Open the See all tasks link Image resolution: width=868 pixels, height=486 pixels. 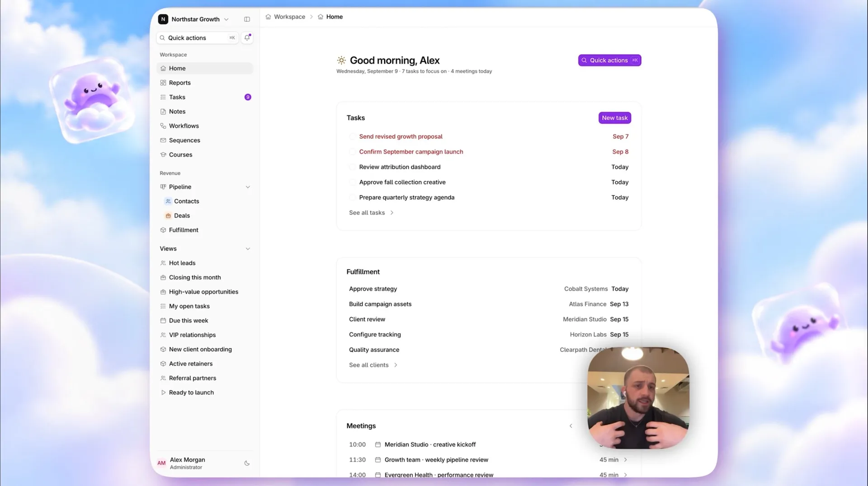(x=371, y=213)
